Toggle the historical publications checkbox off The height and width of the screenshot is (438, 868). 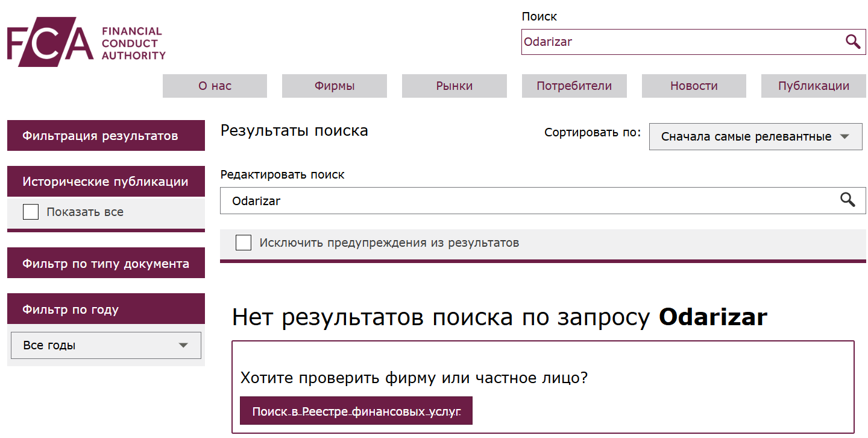pos(30,212)
